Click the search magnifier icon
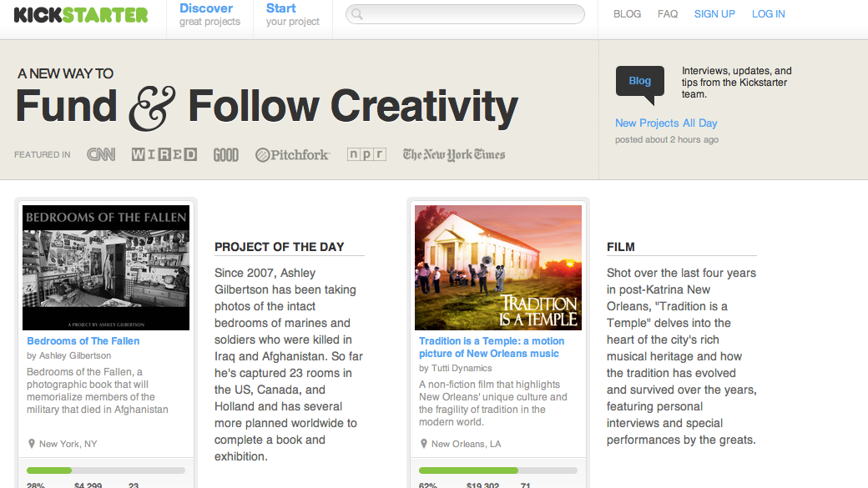868x488 pixels. coord(357,14)
